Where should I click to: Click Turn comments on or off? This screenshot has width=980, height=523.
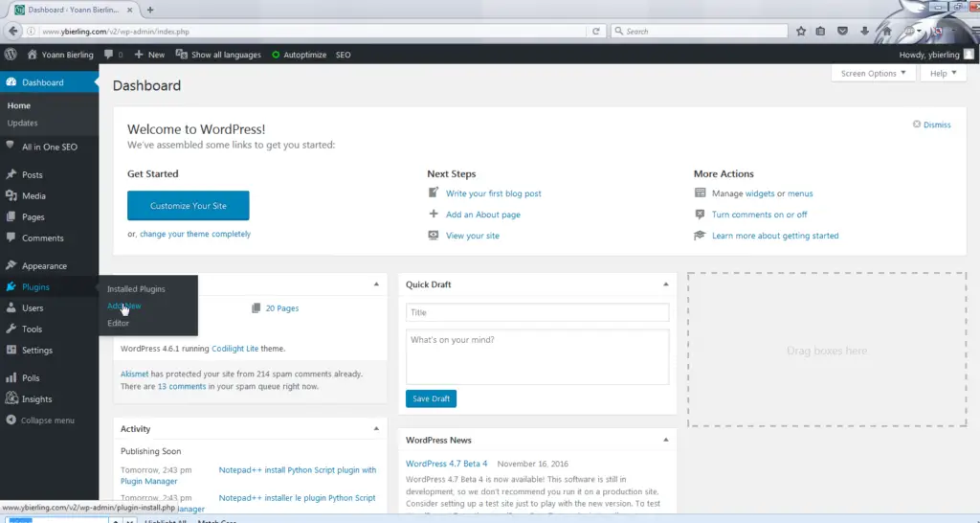(759, 215)
